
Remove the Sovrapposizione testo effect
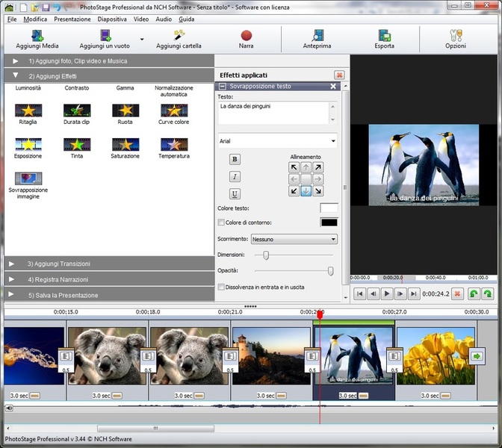(333, 87)
